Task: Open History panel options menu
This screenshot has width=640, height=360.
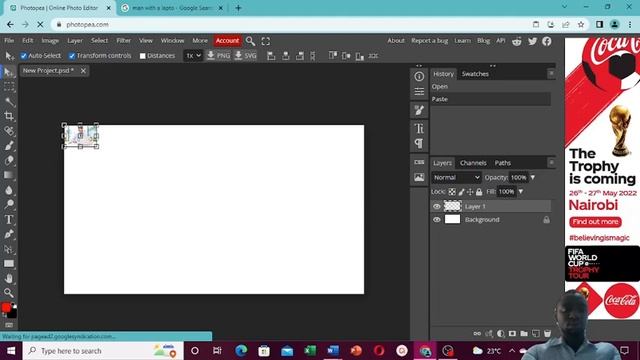Action: click(551, 73)
